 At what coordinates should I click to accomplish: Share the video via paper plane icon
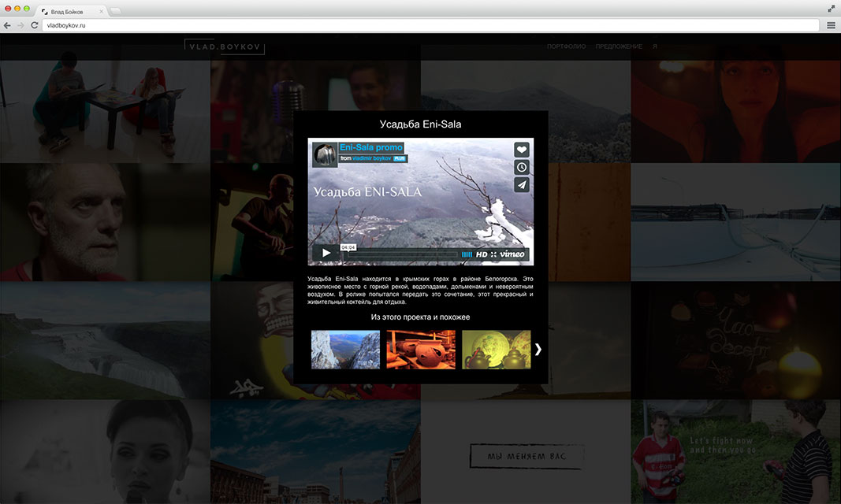[521, 184]
